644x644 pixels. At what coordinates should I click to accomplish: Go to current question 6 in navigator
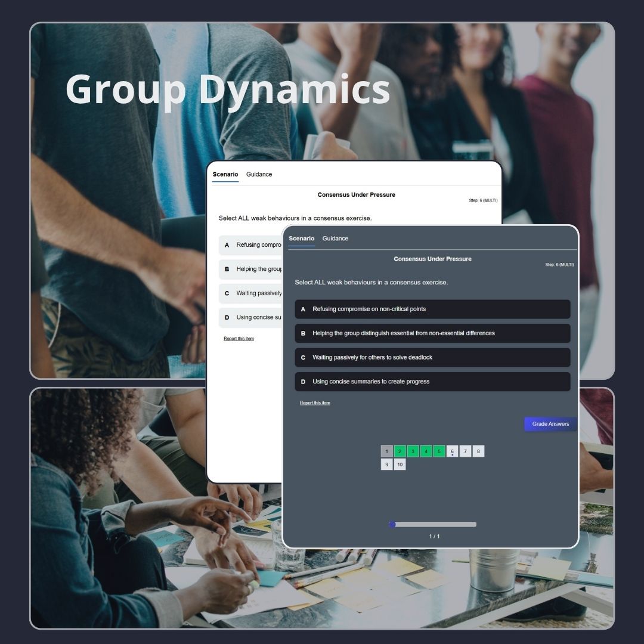[x=452, y=451]
